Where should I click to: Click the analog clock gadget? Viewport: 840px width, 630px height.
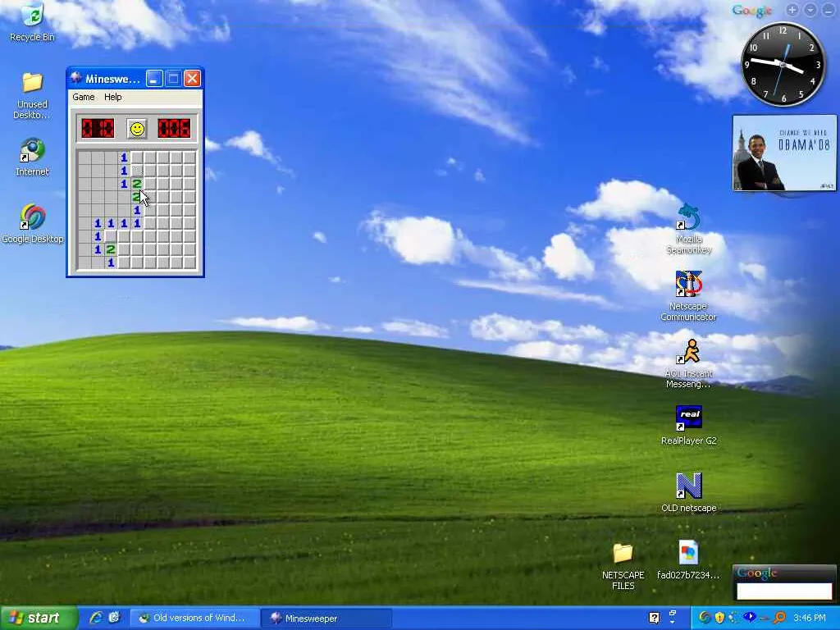(x=783, y=64)
